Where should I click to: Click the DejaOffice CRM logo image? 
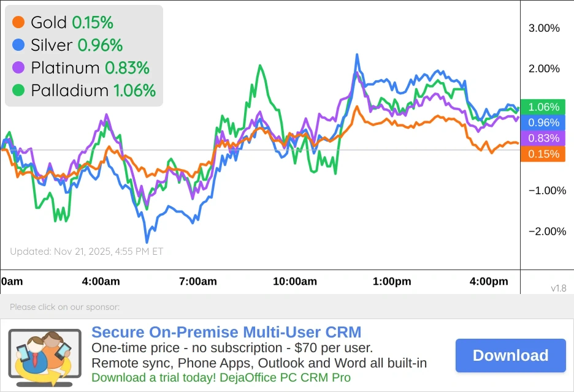point(45,355)
